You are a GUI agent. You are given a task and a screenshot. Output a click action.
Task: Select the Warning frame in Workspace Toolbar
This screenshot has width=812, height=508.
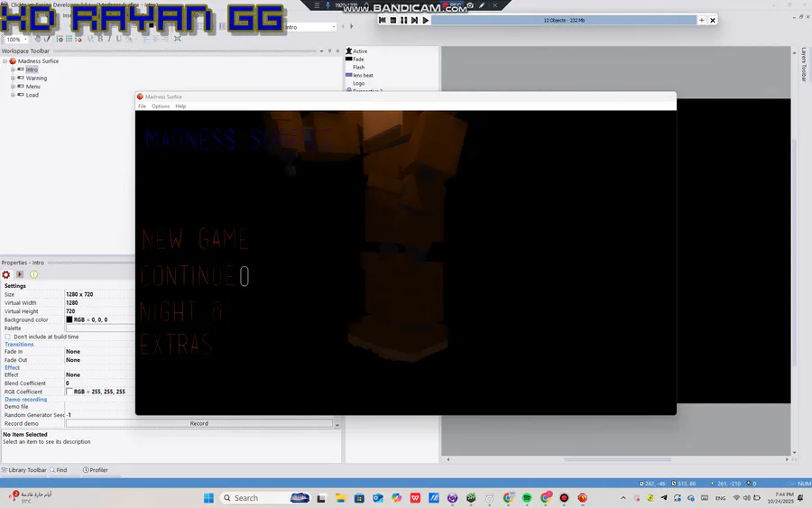coord(36,79)
